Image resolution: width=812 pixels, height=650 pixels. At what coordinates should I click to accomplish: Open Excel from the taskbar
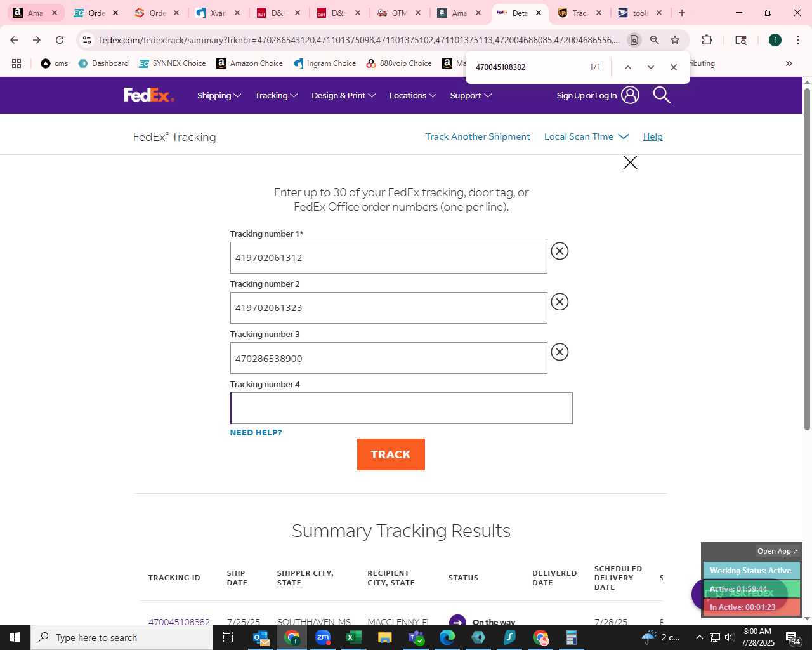tap(354, 637)
